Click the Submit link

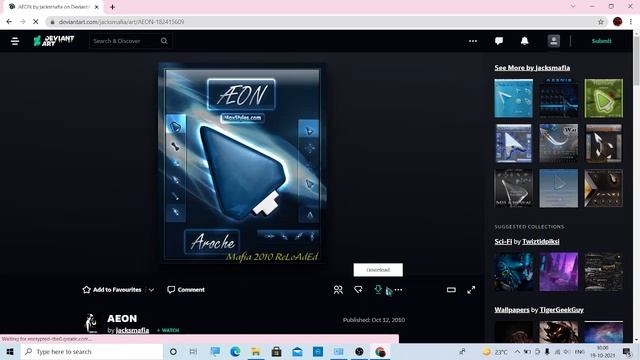tap(602, 41)
